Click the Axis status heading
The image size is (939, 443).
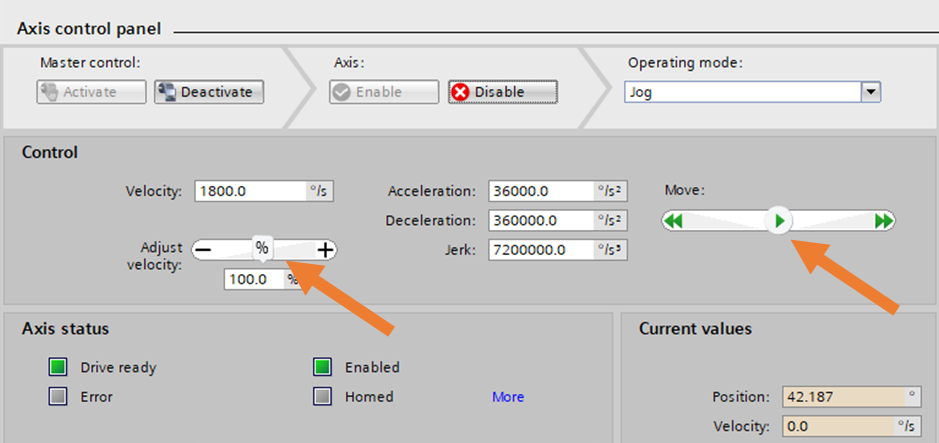pyautogui.click(x=65, y=329)
